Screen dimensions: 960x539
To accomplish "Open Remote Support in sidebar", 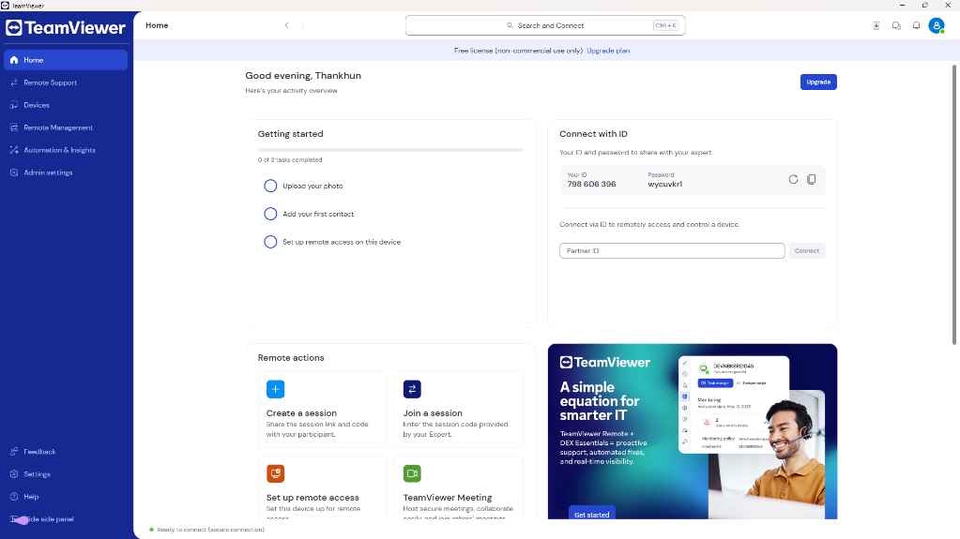I will [50, 82].
